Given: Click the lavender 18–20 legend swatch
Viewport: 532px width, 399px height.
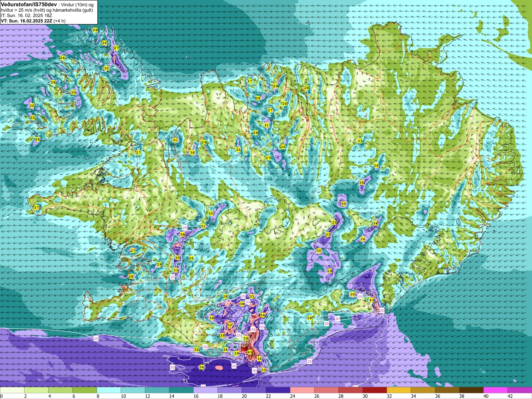Looking at the screenshot, I should point(229,390).
